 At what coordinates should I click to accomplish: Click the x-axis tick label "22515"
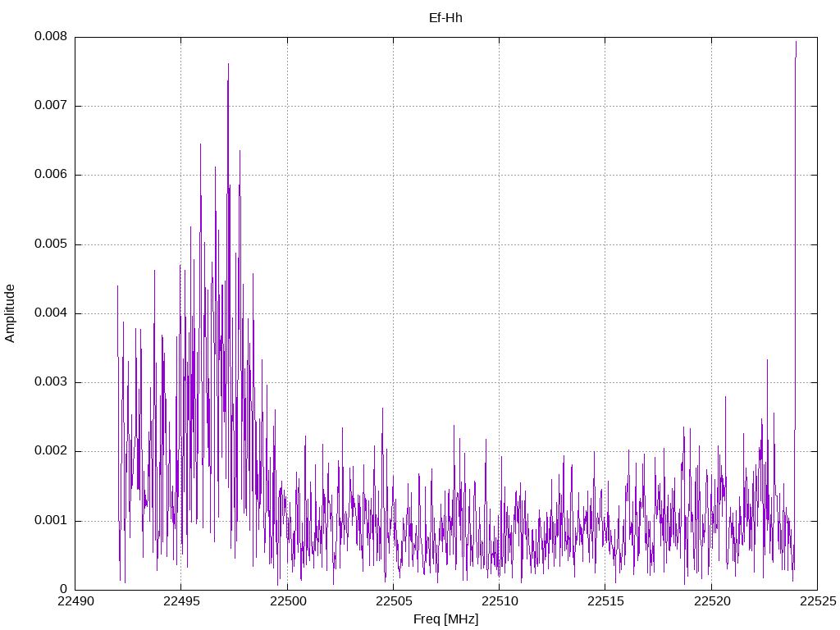pyautogui.click(x=605, y=601)
